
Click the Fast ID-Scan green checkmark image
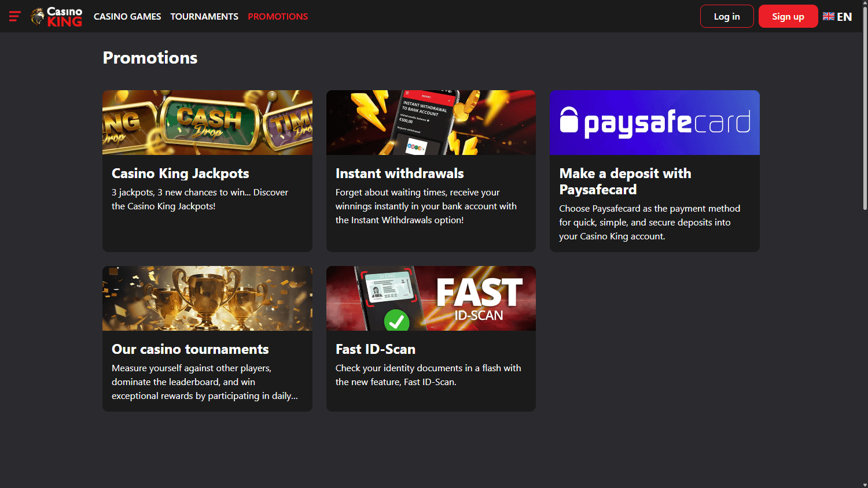pyautogui.click(x=397, y=321)
